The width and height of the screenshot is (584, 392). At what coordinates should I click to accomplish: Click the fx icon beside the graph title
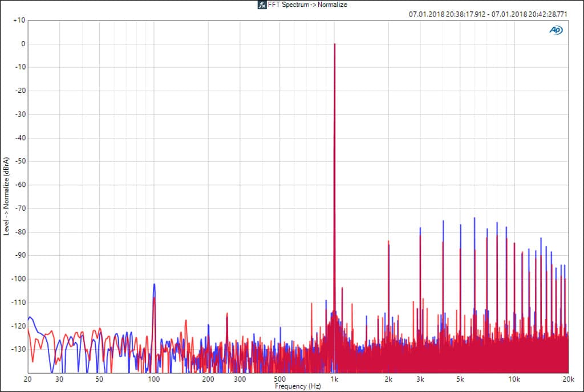point(262,5)
